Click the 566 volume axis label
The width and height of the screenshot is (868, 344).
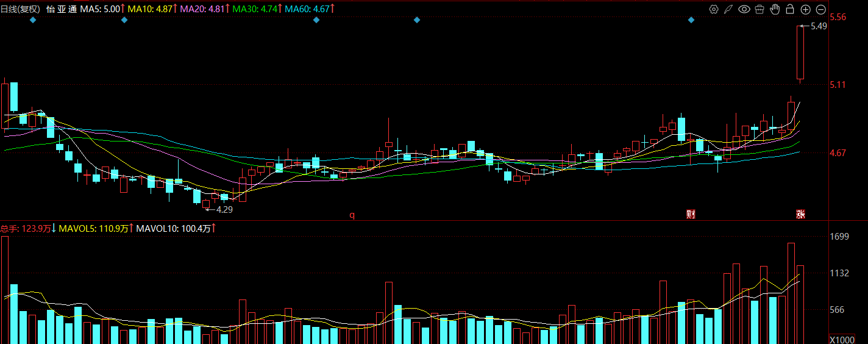click(x=838, y=310)
